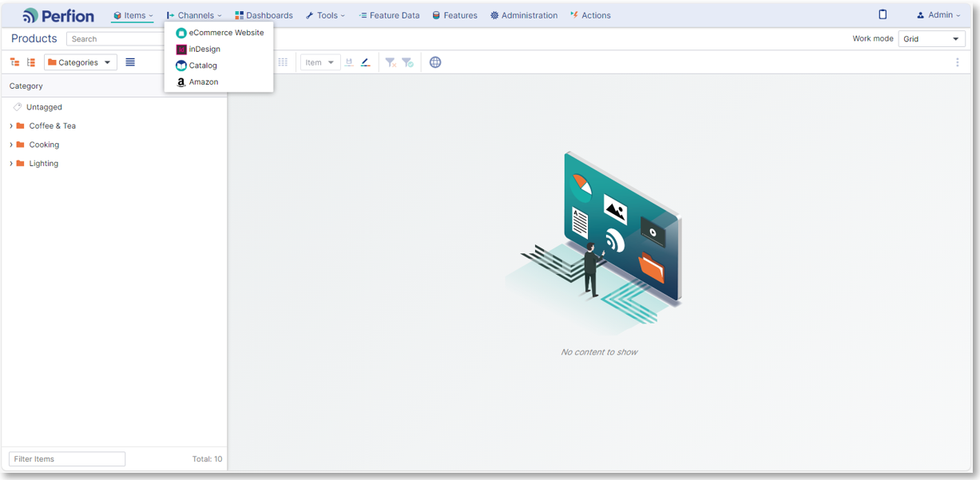Screen dimensions: 980x480
Task: Click the second orange tree-view icon
Action: point(31,62)
